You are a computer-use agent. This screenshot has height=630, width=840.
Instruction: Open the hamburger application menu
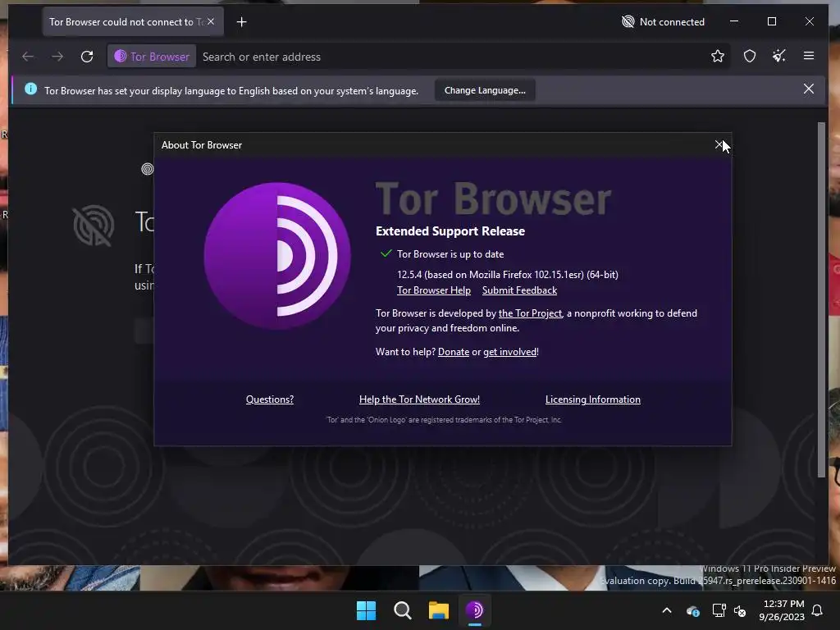click(x=809, y=57)
